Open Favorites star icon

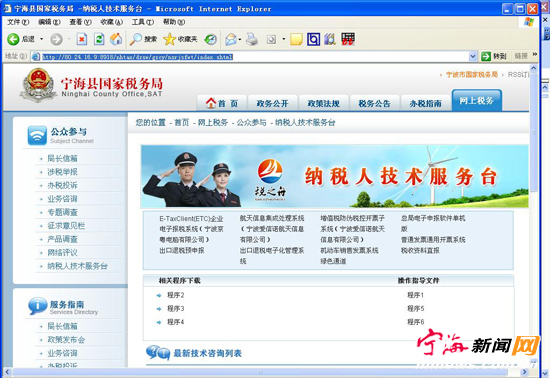pyautogui.click(x=169, y=39)
